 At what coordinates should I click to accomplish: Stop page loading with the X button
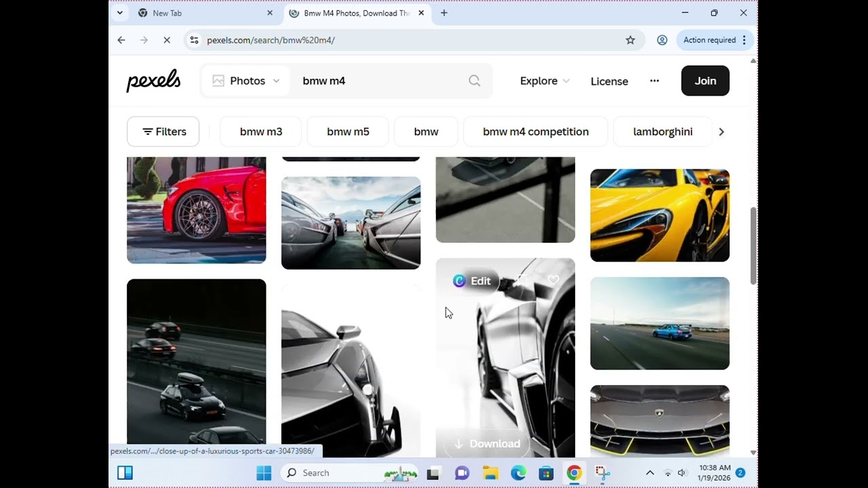tap(166, 40)
